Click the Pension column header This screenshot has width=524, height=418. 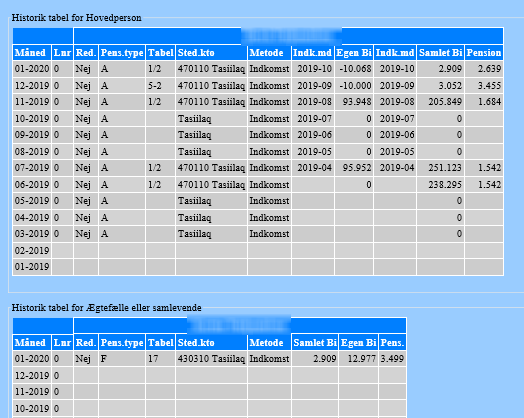click(x=484, y=53)
